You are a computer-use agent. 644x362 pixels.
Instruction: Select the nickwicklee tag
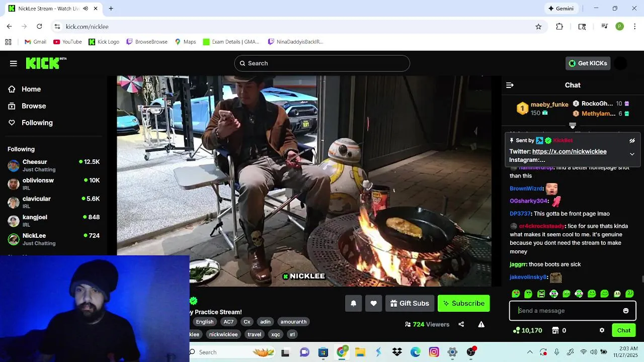coord(223,334)
